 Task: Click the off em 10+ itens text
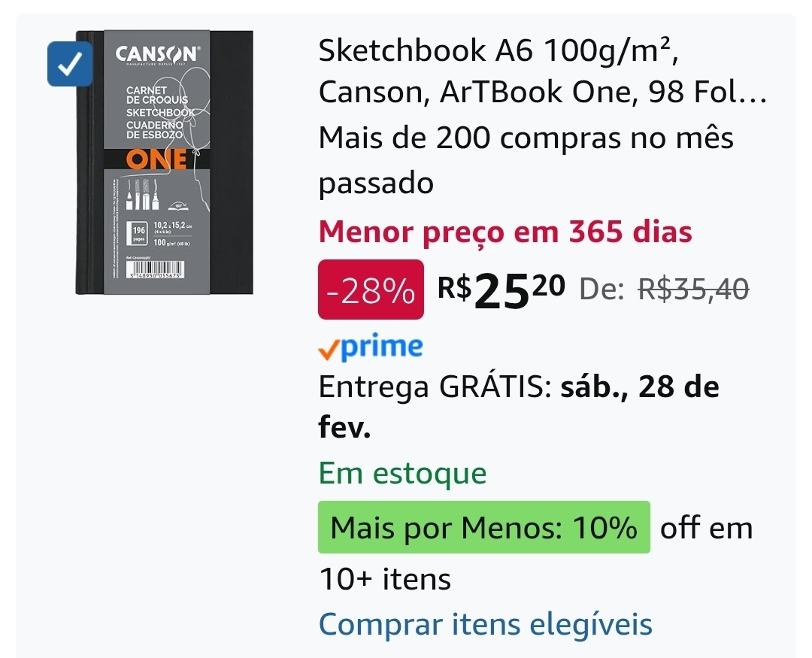coord(706,528)
